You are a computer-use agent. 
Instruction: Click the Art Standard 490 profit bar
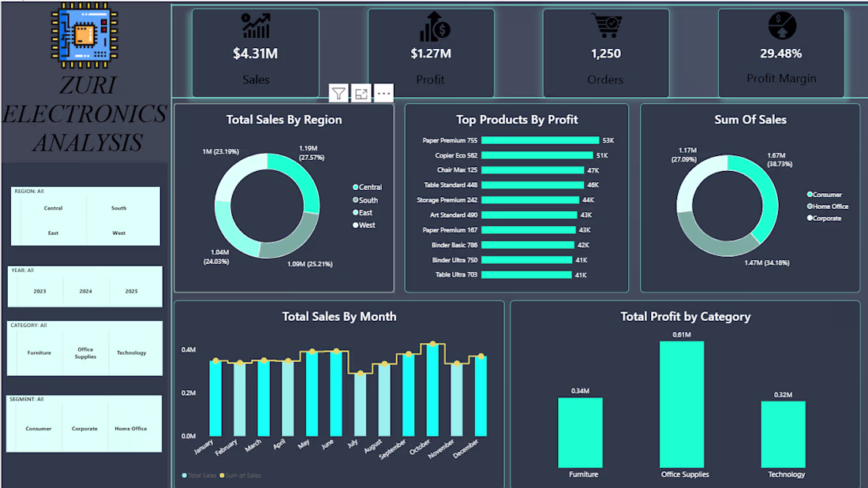529,214
